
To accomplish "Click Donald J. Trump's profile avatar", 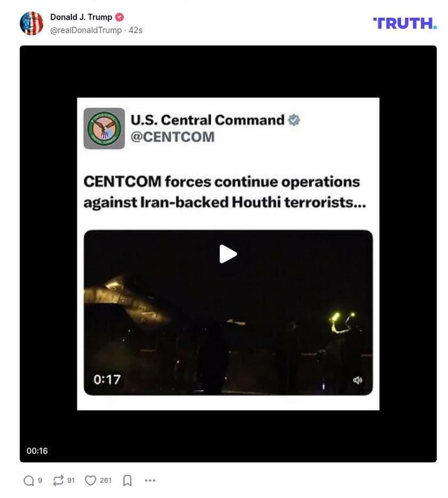I will [x=31, y=23].
